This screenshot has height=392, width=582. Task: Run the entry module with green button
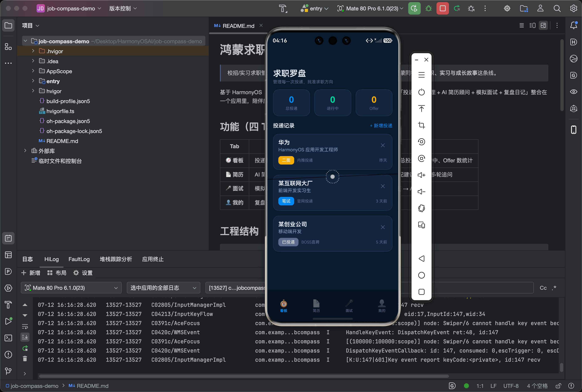click(x=414, y=9)
